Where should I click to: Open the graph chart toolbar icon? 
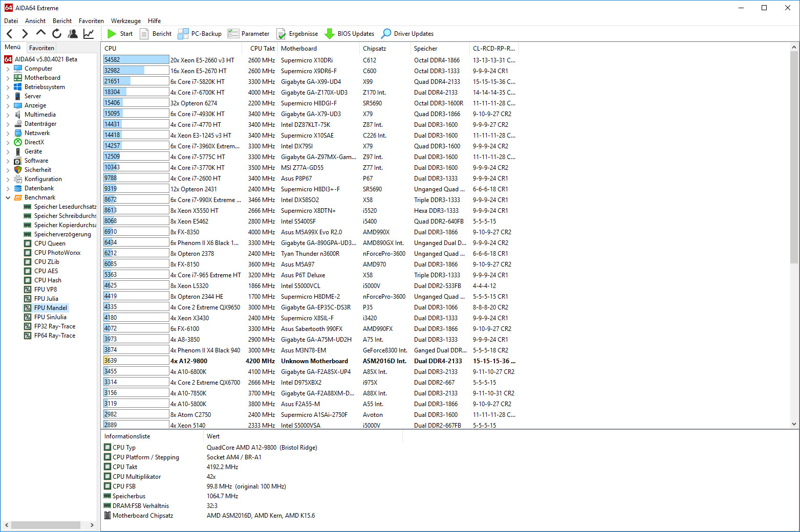[89, 34]
